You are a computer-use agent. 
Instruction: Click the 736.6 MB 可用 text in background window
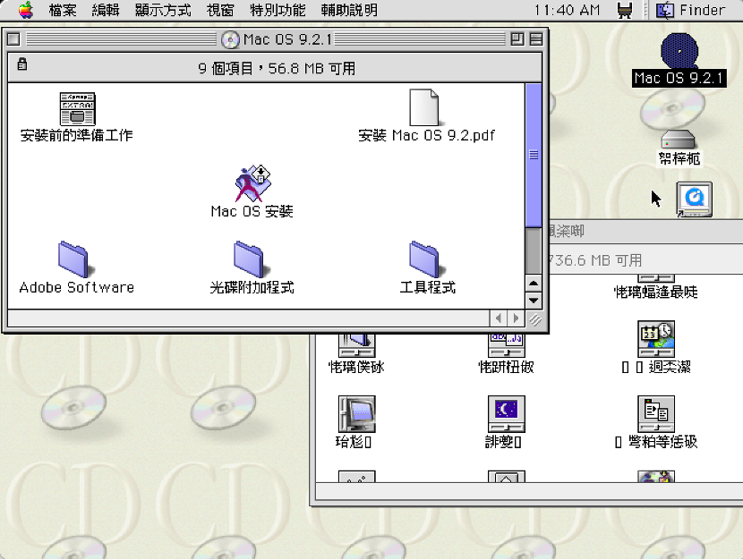click(594, 260)
